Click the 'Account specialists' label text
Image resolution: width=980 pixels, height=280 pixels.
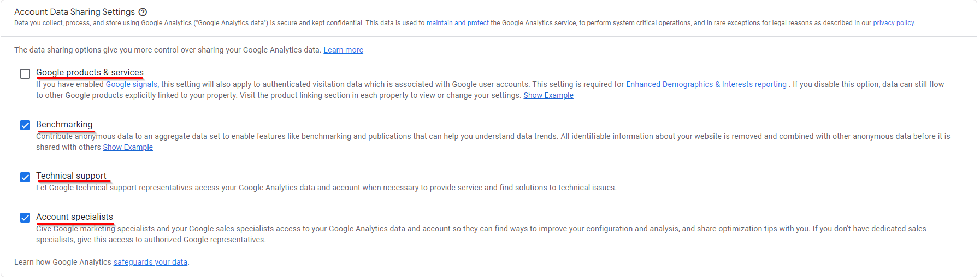[x=75, y=217]
